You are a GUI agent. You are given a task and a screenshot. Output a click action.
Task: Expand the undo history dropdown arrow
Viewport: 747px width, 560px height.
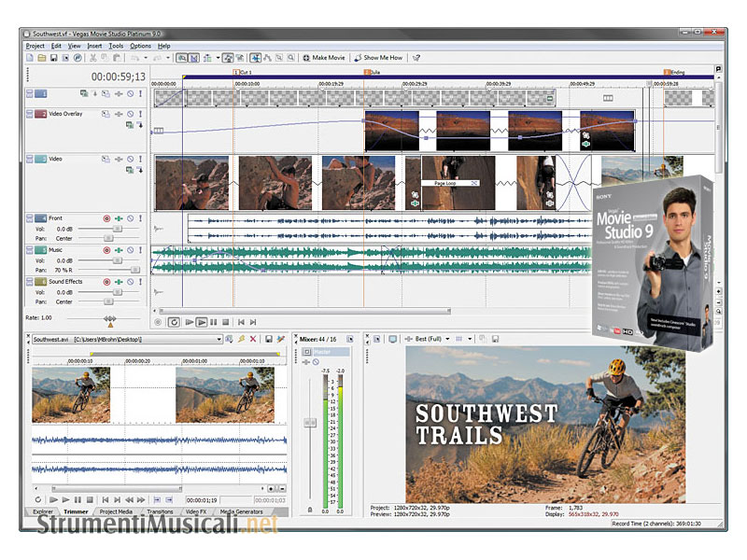pos(147,58)
